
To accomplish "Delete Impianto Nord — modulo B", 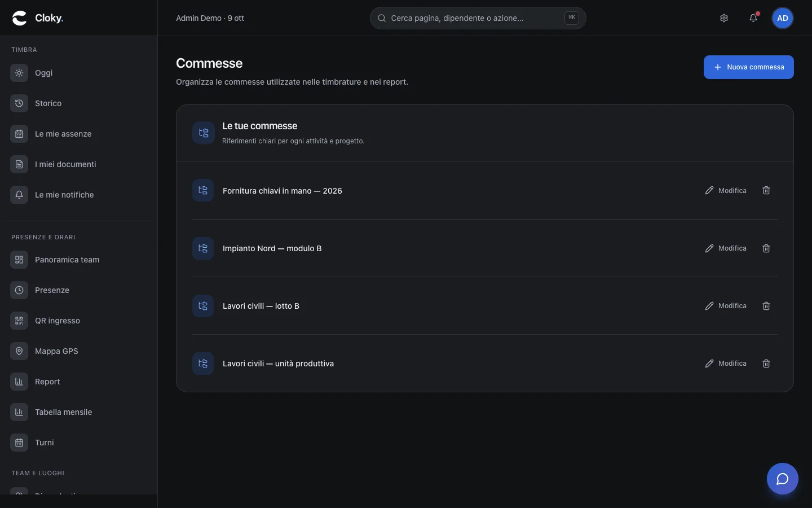I will pyautogui.click(x=766, y=248).
